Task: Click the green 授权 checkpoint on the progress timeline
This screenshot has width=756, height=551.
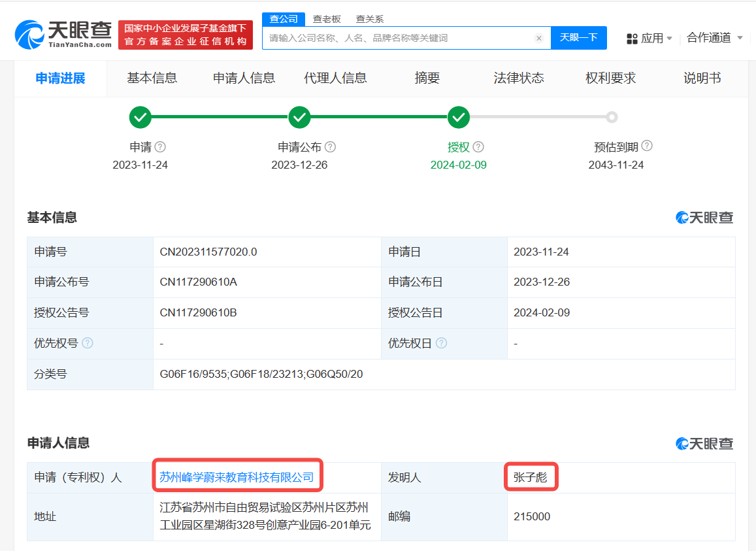Action: click(x=458, y=117)
